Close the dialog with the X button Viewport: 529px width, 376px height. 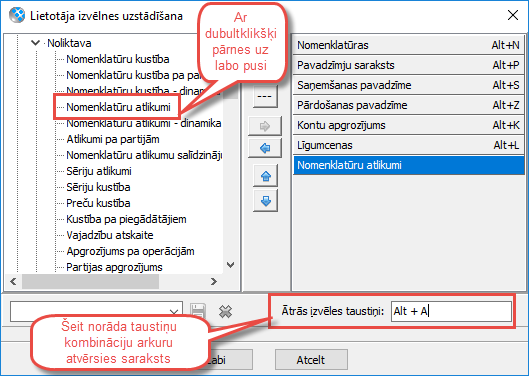(513, 15)
